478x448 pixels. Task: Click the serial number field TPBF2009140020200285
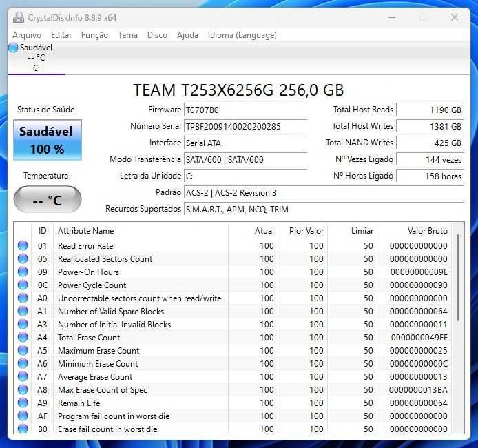pos(245,127)
